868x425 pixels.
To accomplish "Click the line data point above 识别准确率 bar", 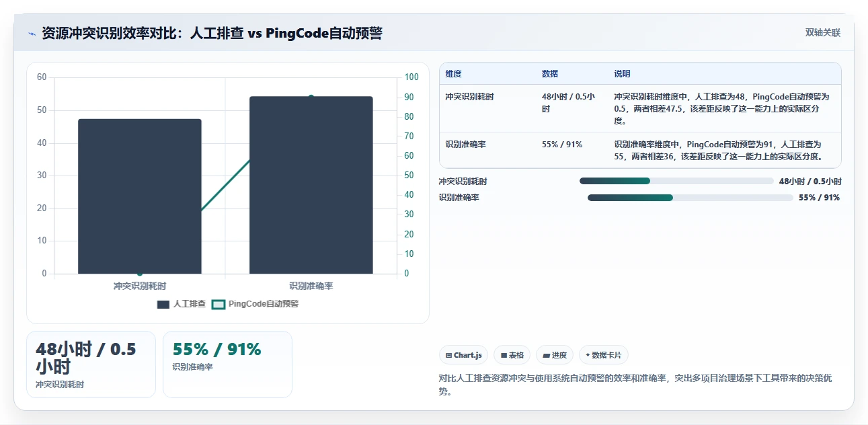I will click(x=311, y=97).
